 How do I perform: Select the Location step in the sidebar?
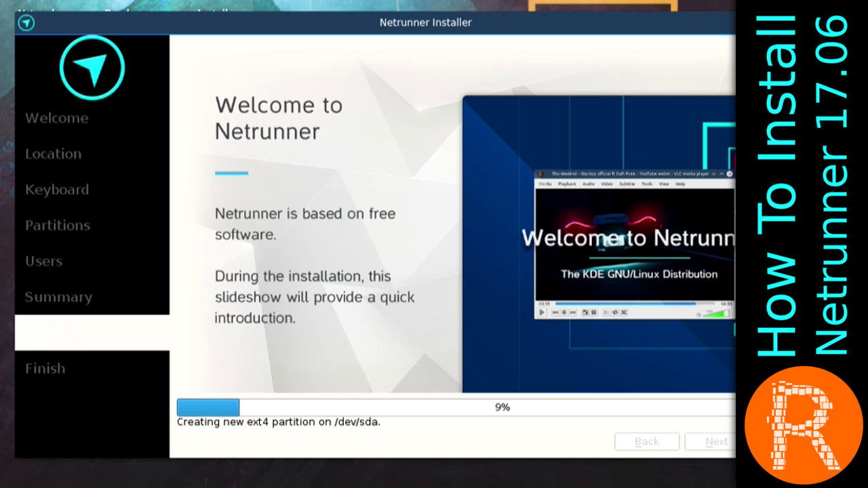[54, 154]
